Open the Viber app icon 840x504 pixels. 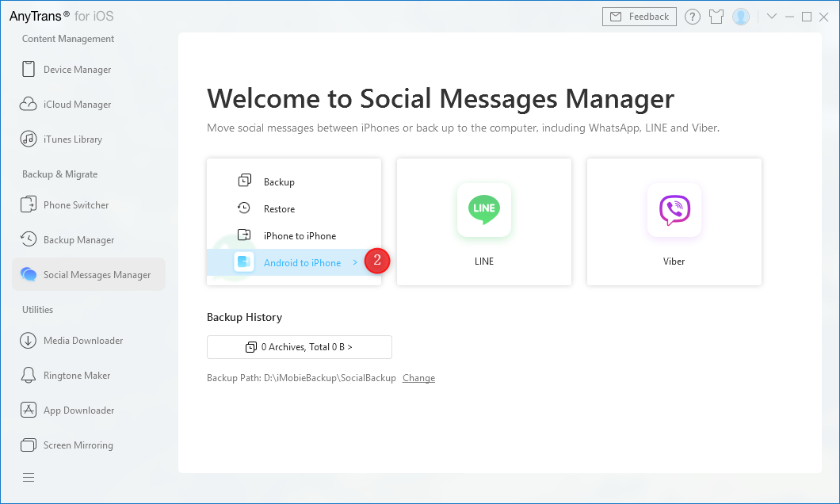(674, 209)
